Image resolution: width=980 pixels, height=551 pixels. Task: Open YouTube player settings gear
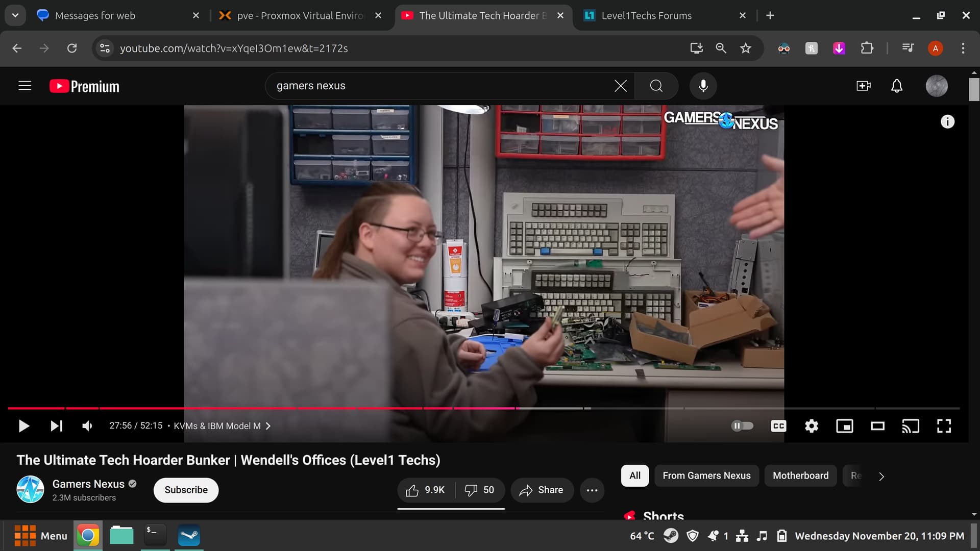(x=811, y=426)
